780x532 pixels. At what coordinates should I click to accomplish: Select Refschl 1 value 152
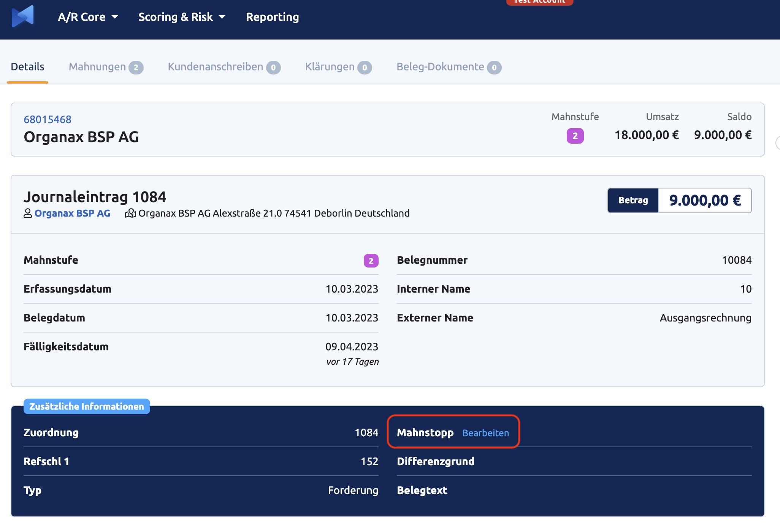tap(369, 462)
